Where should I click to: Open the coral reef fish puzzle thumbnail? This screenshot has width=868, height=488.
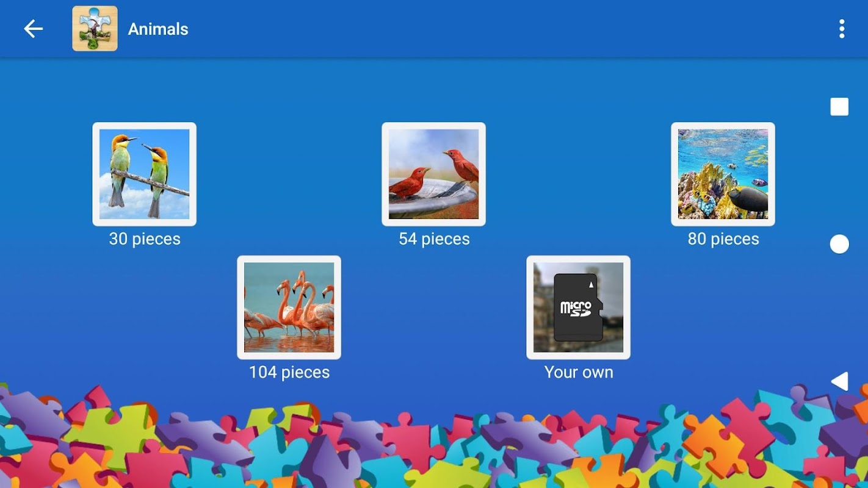click(x=723, y=174)
